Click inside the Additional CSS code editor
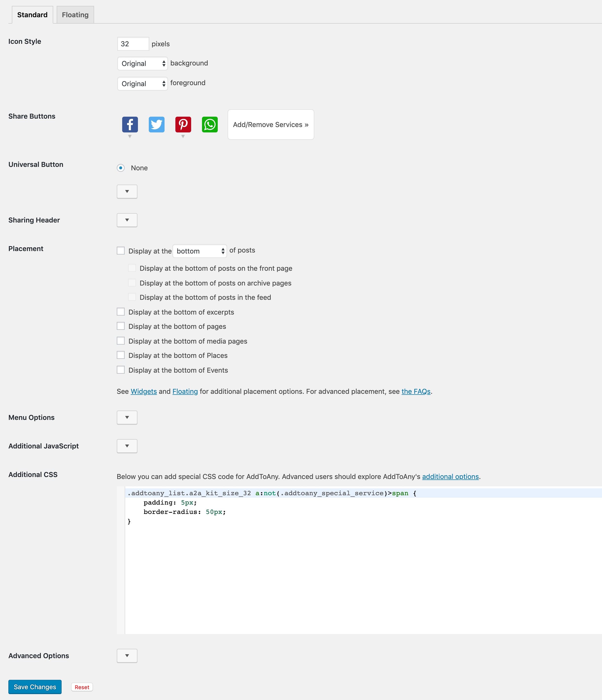Viewport: 602px width, 700px height. pyautogui.click(x=359, y=560)
